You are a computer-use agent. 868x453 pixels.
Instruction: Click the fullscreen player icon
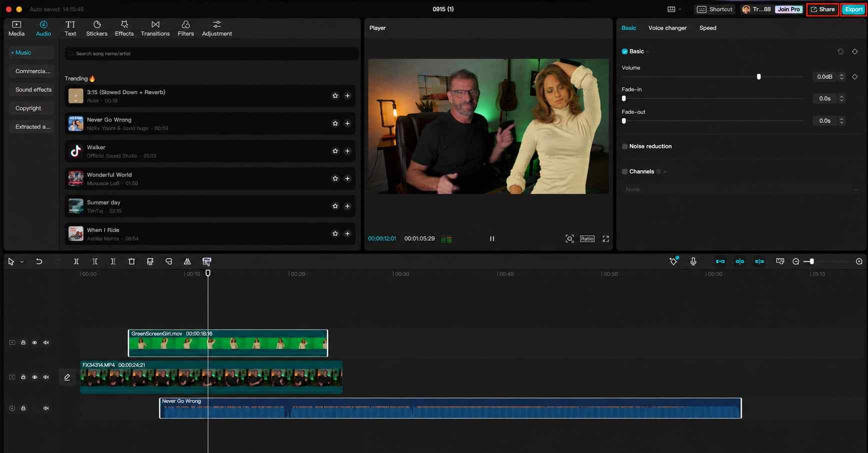click(x=605, y=239)
